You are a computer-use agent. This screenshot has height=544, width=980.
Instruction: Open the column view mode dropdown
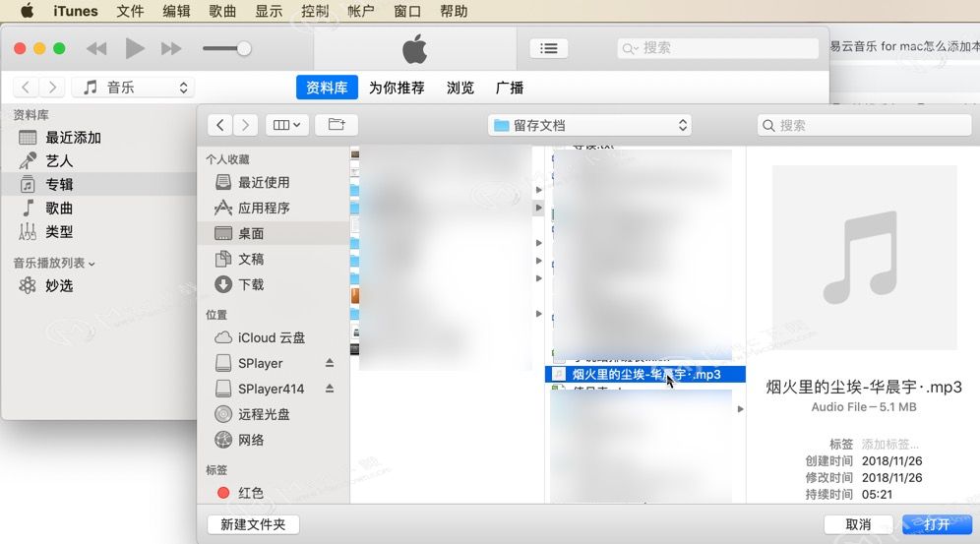pyautogui.click(x=286, y=125)
